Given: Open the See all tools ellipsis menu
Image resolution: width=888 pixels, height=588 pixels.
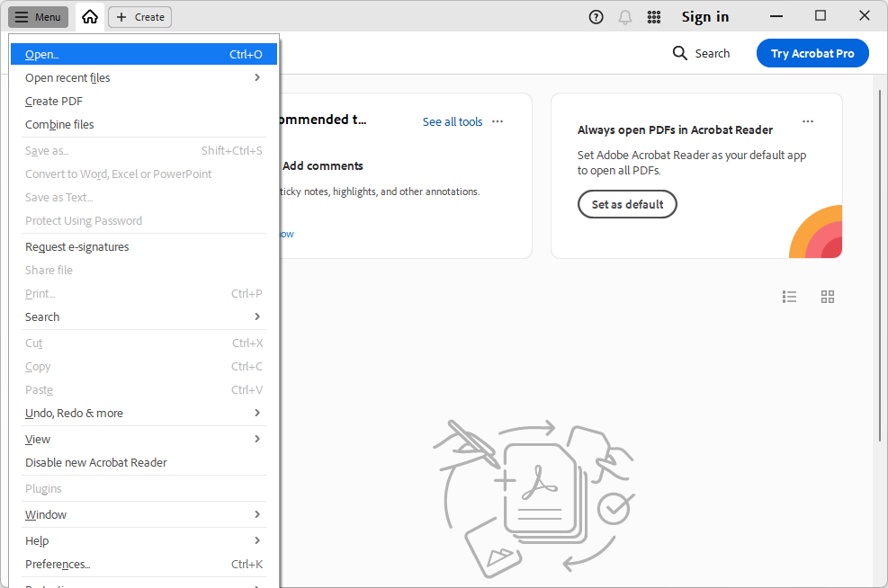Looking at the screenshot, I should click(497, 121).
